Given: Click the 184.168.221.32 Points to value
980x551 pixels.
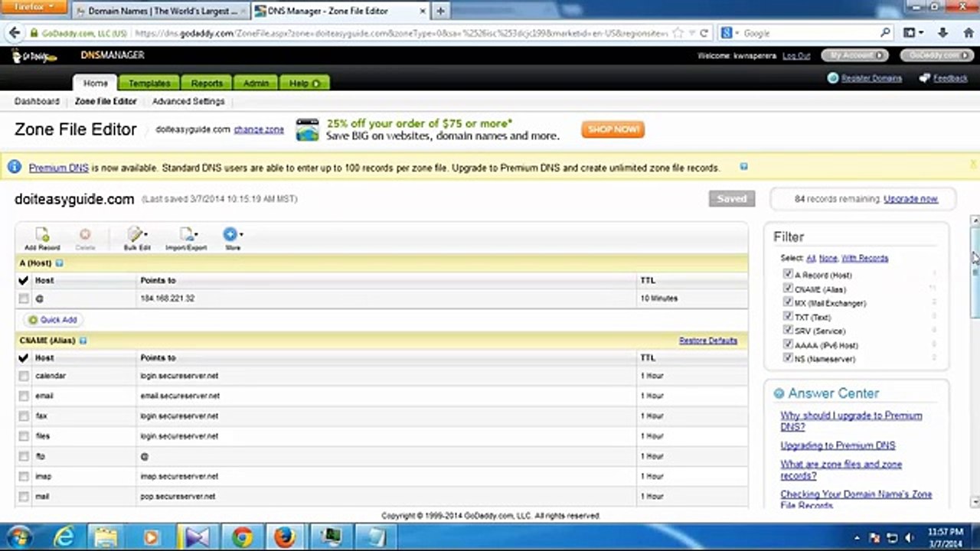Looking at the screenshot, I should [168, 298].
